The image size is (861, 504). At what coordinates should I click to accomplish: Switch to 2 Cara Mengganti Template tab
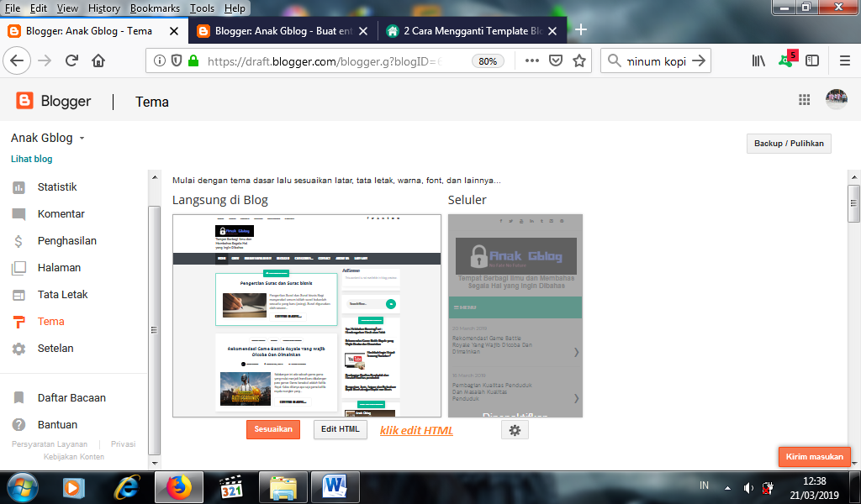point(473,31)
